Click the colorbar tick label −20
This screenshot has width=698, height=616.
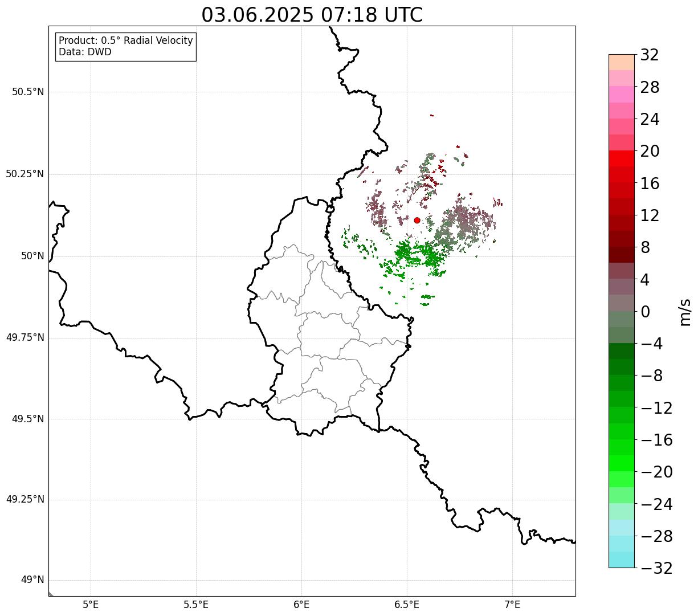[656, 472]
